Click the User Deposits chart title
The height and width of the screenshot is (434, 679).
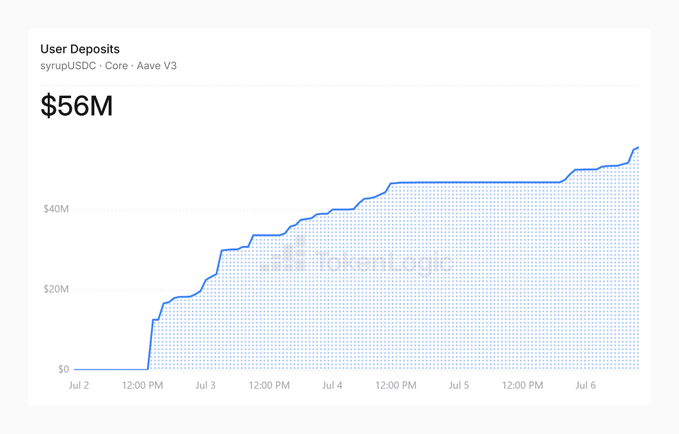click(x=80, y=49)
